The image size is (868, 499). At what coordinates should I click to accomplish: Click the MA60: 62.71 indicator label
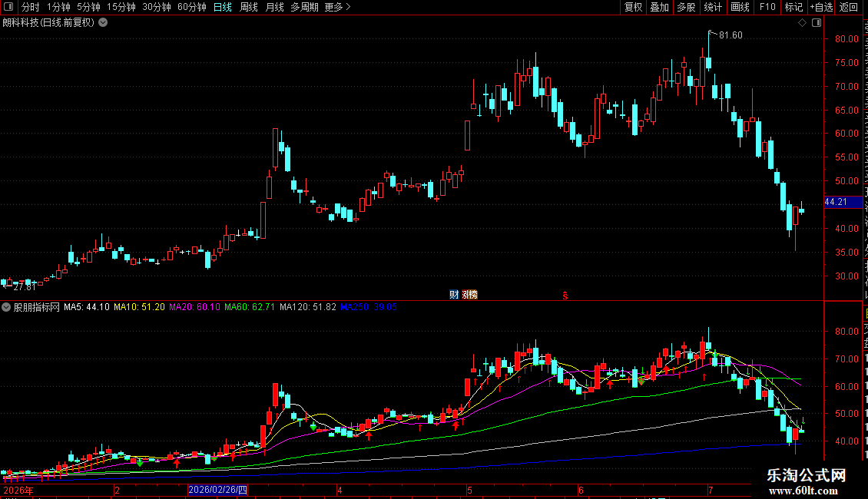coord(250,307)
